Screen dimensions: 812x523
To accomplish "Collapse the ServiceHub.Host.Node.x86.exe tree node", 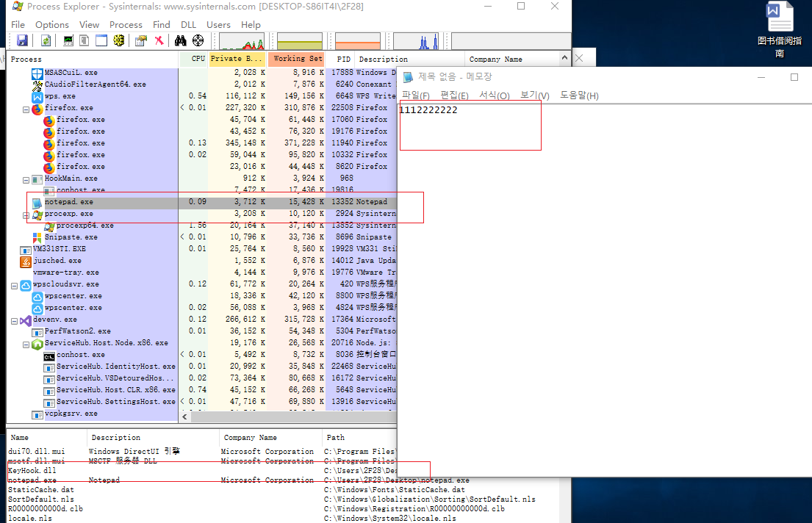I will 26,345.
